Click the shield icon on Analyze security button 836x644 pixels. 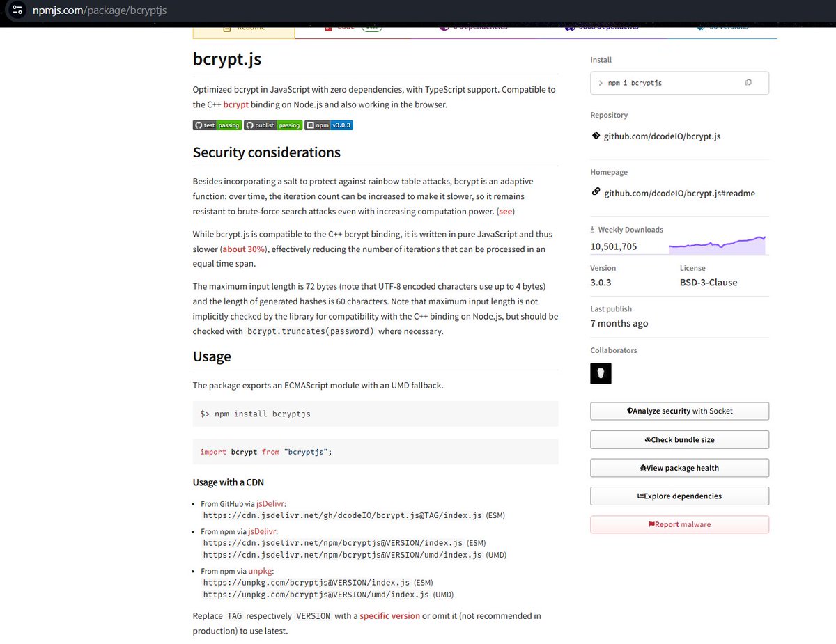(x=630, y=411)
